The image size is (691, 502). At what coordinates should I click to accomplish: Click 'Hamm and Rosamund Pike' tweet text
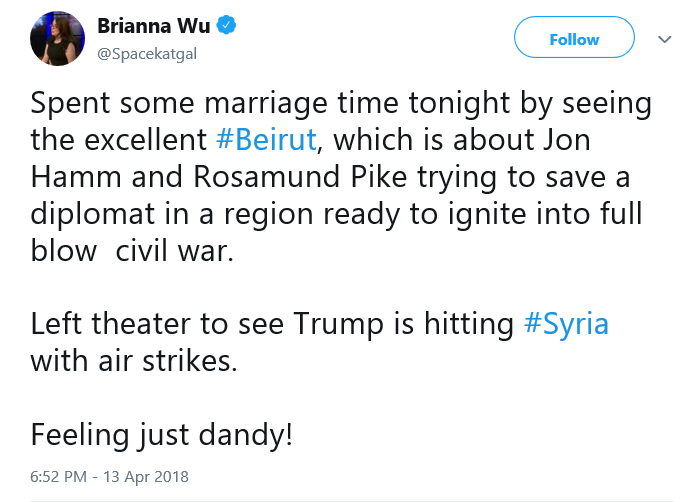coord(219,177)
